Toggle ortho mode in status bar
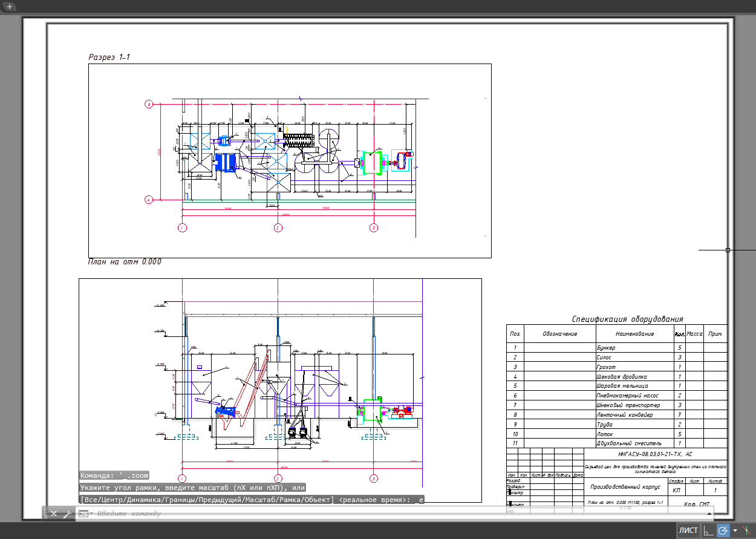Image resolution: width=756 pixels, height=539 pixels. click(708, 531)
